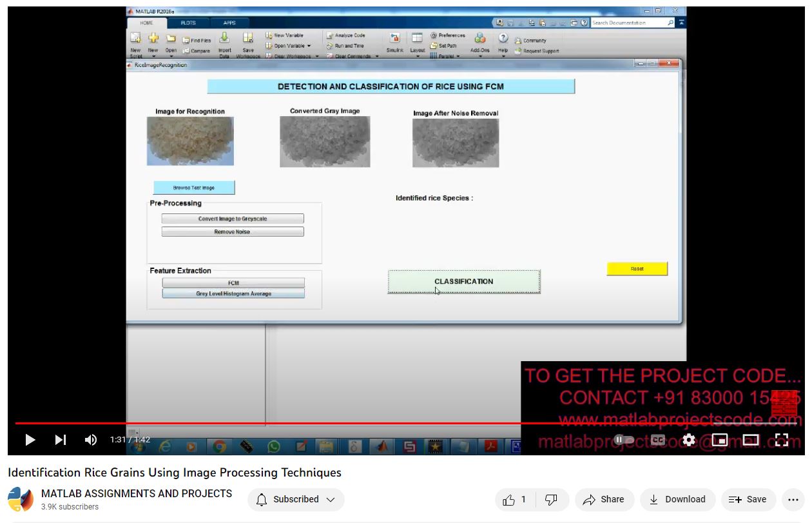The height and width of the screenshot is (523, 812).
Task: Click the Converted Gray Image picture
Action: (x=325, y=142)
